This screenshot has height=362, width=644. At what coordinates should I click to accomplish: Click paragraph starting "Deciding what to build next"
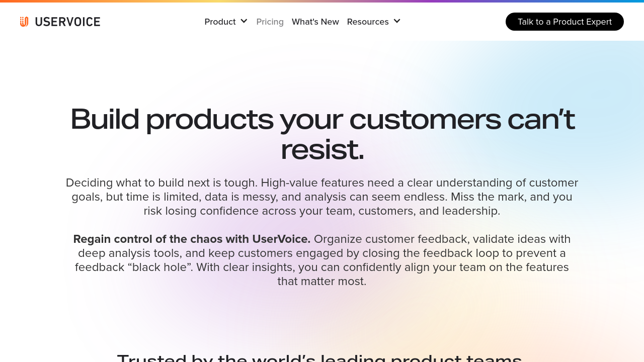tap(322, 197)
